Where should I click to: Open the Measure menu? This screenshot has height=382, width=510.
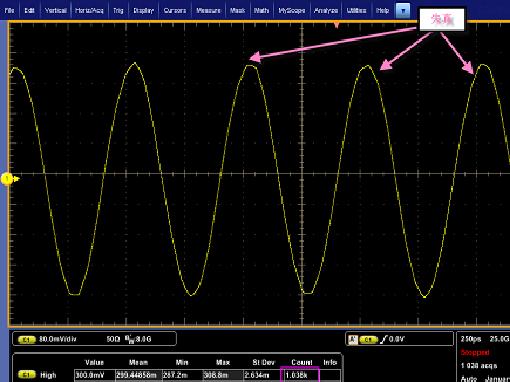(x=208, y=11)
